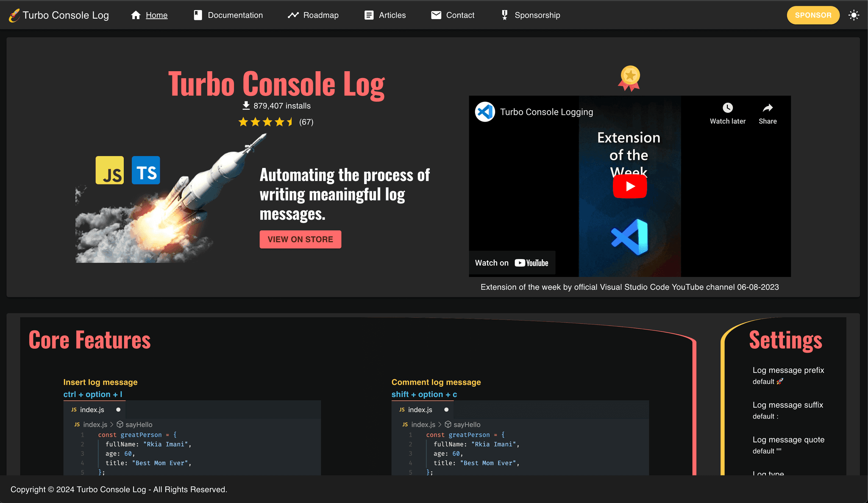
Task: Click the Roadmap trending-arrow icon
Action: (293, 15)
